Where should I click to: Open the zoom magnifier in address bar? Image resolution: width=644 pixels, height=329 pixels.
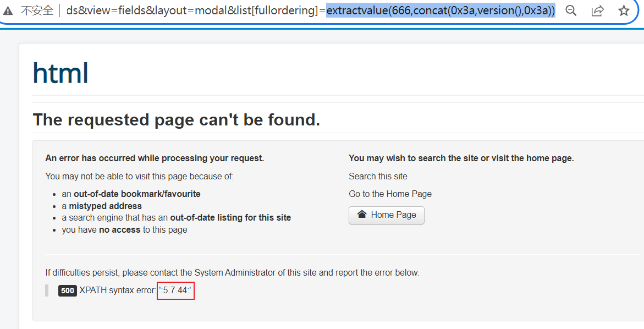[x=571, y=10]
